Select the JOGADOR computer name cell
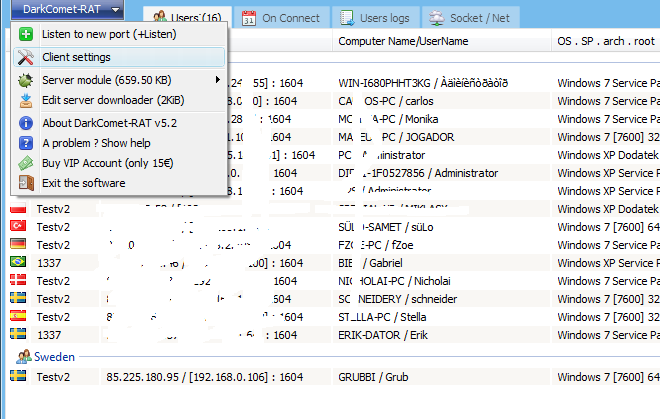Image resolution: width=660 pixels, height=419 pixels. 396,137
